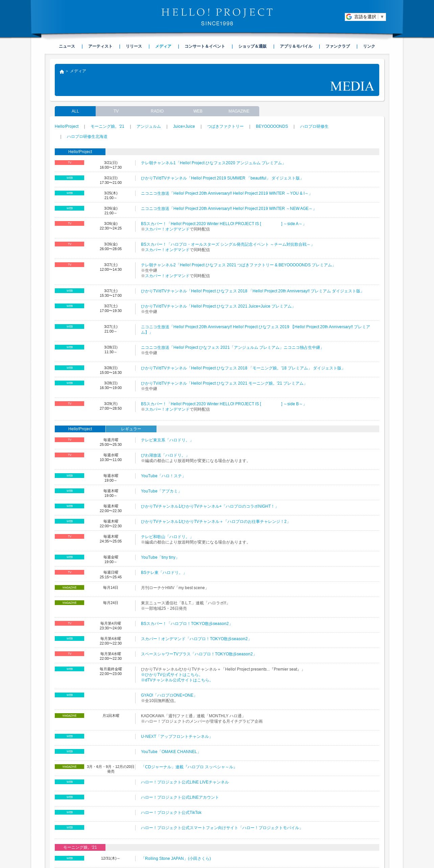Click the メディア breadcrumb text
Image resolution: width=434 pixels, height=868 pixels.
(x=78, y=71)
